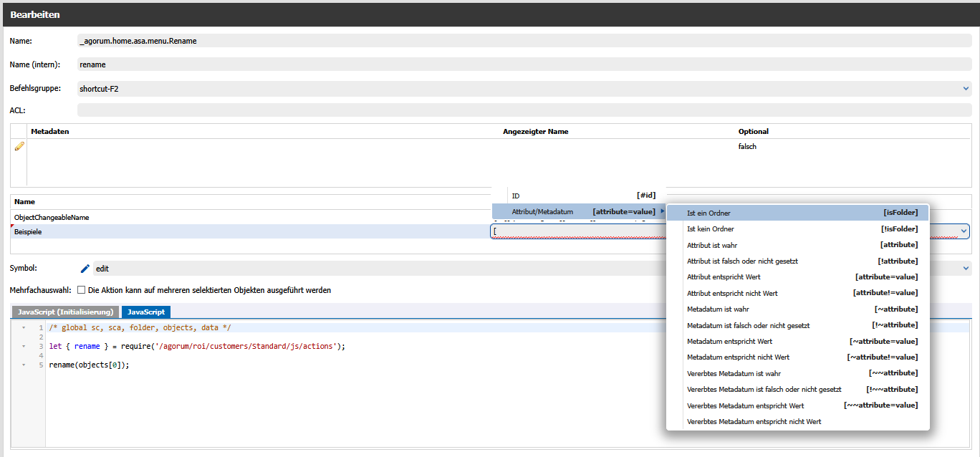Expand the Symbol dropdown arrow
The width and height of the screenshot is (980, 457).
click(x=966, y=269)
